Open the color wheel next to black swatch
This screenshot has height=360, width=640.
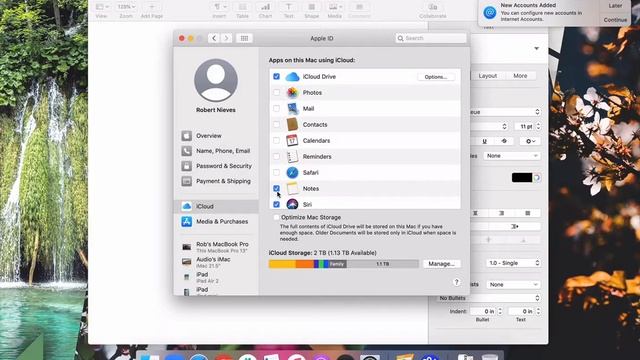tap(537, 178)
